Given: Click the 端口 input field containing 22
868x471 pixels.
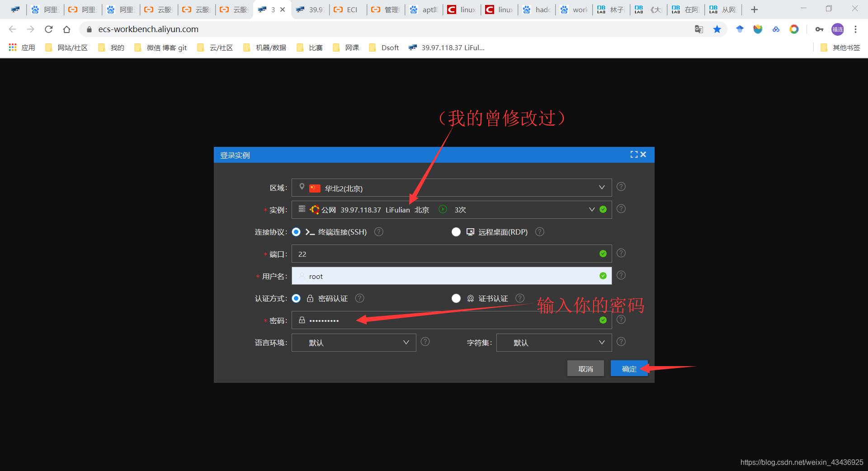Looking at the screenshot, I should pyautogui.click(x=452, y=254).
